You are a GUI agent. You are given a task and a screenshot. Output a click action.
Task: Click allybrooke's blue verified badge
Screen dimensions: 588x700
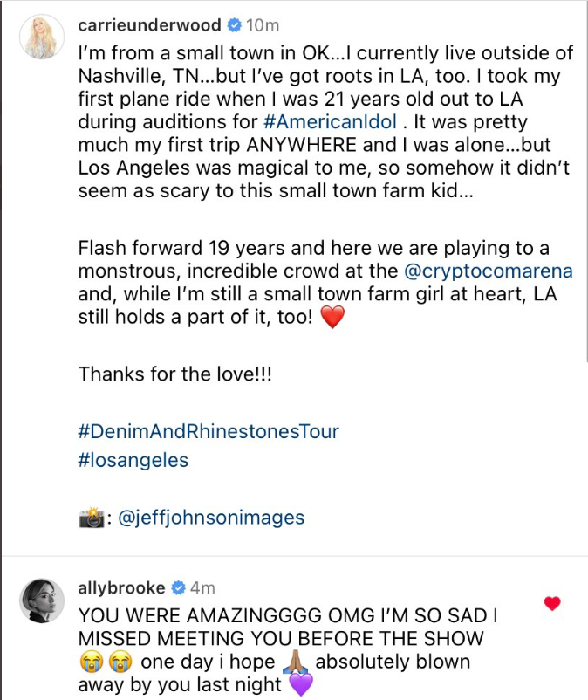pyautogui.click(x=179, y=587)
